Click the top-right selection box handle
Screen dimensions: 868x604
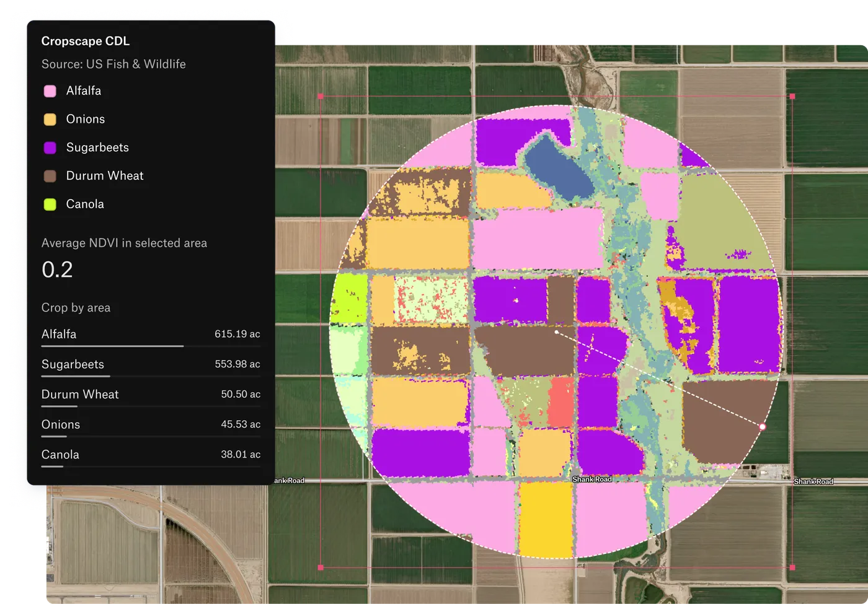tap(792, 97)
